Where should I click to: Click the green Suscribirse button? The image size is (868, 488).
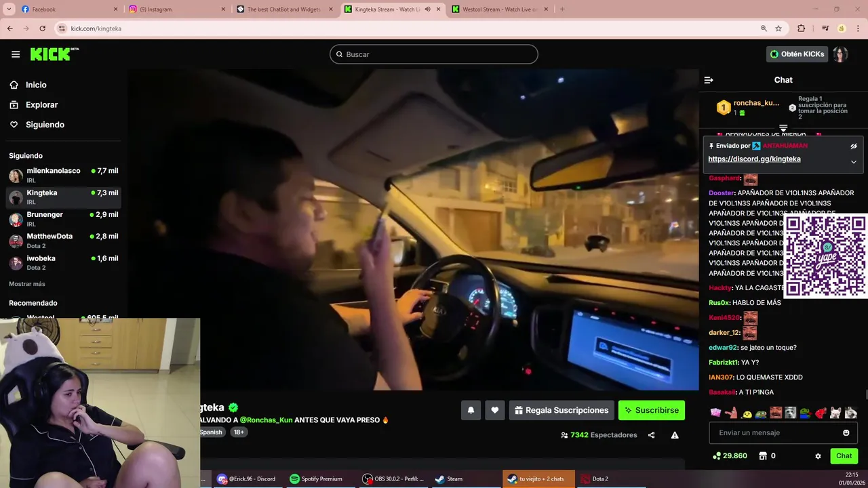coord(652,410)
